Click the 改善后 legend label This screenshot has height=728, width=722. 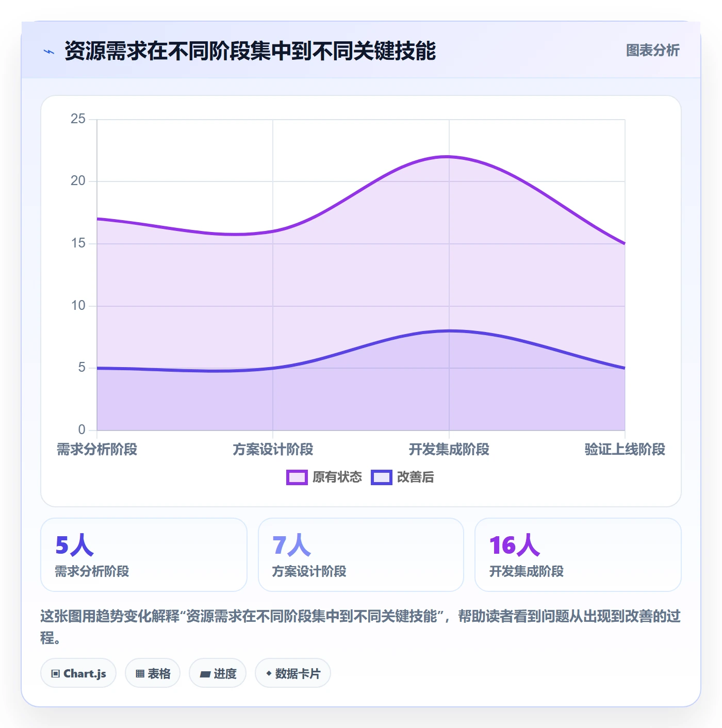[415, 477]
